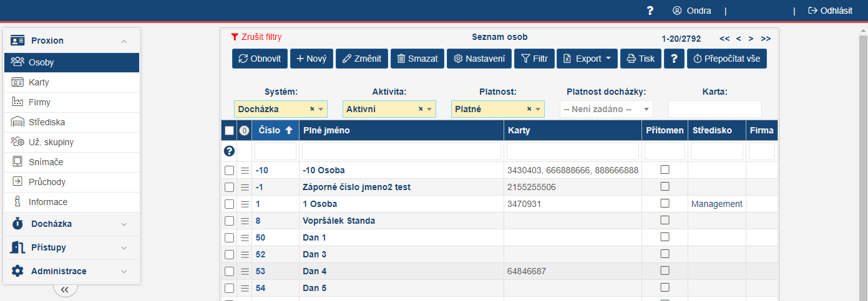The image size is (868, 301).
Task: Click the Zrušit filtry link
Action: click(256, 37)
